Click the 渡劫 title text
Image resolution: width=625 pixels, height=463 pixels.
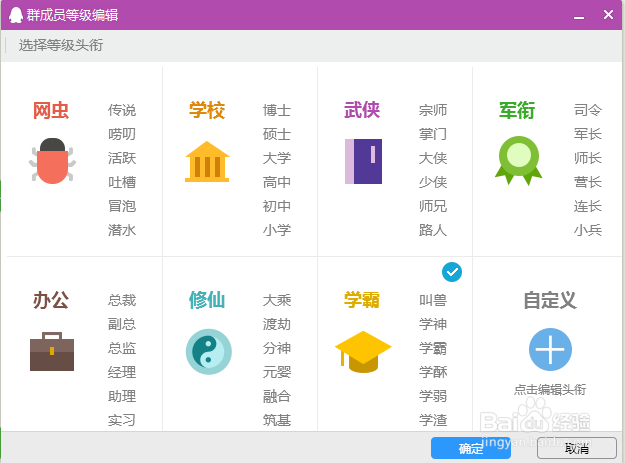(x=277, y=324)
